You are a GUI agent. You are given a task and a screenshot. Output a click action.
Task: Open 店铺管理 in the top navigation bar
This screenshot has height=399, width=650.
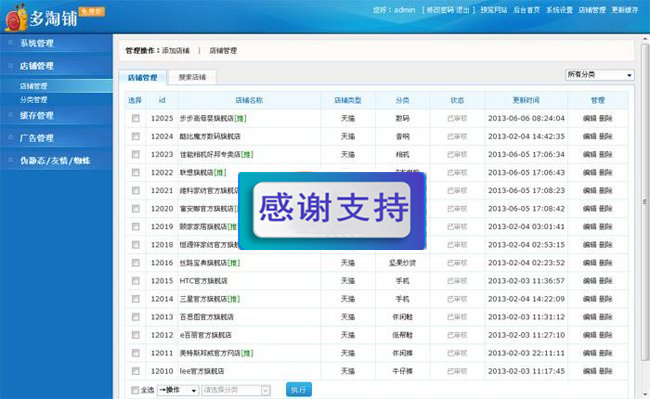tap(592, 10)
